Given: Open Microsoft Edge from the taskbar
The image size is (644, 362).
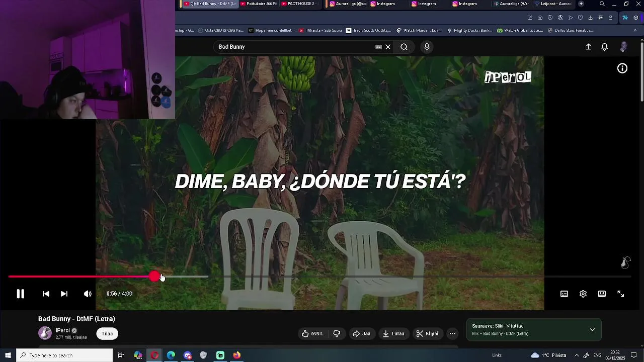Looking at the screenshot, I should [x=171, y=355].
